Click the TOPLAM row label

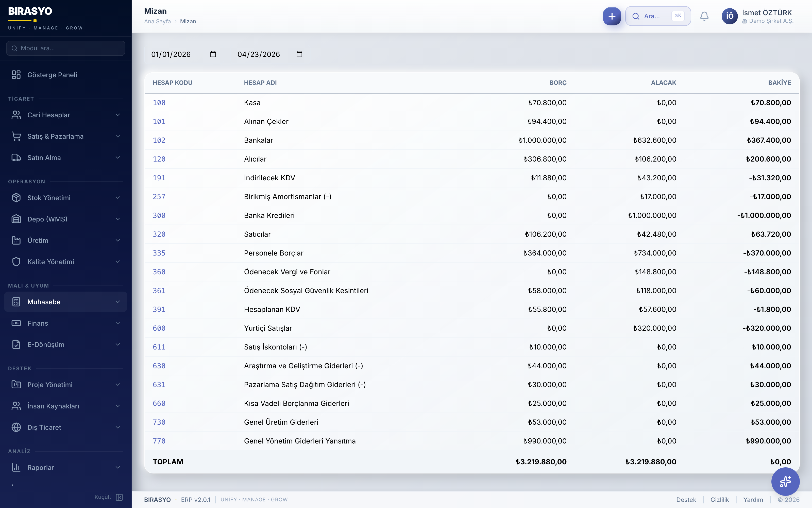click(168, 462)
